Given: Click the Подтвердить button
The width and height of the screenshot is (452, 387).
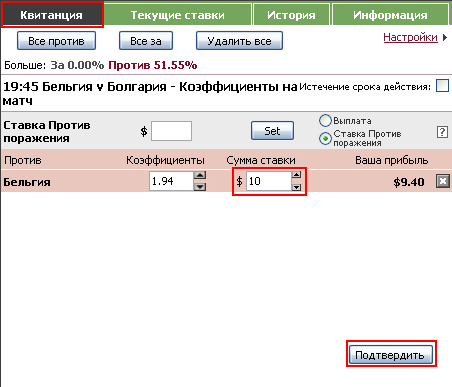Looking at the screenshot, I should coord(391,355).
